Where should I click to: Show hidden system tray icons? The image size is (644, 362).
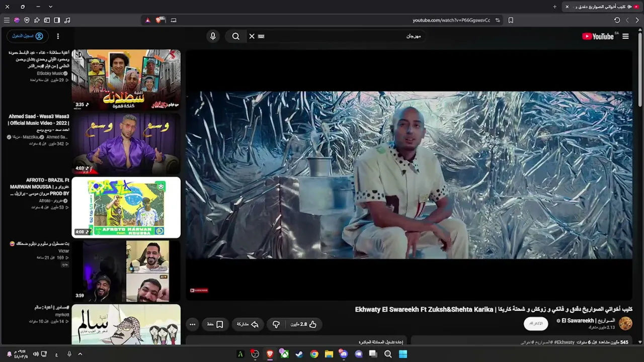pyautogui.click(x=80, y=354)
